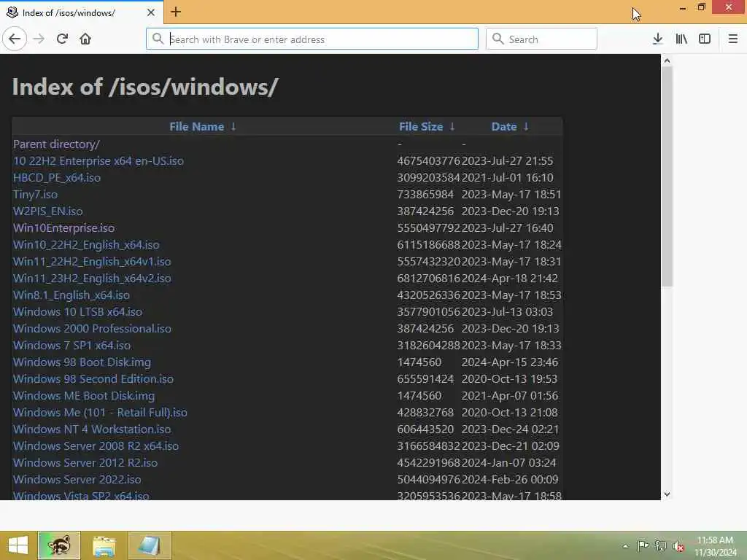Open HBCD_PE_x64.iso link

pos(57,178)
